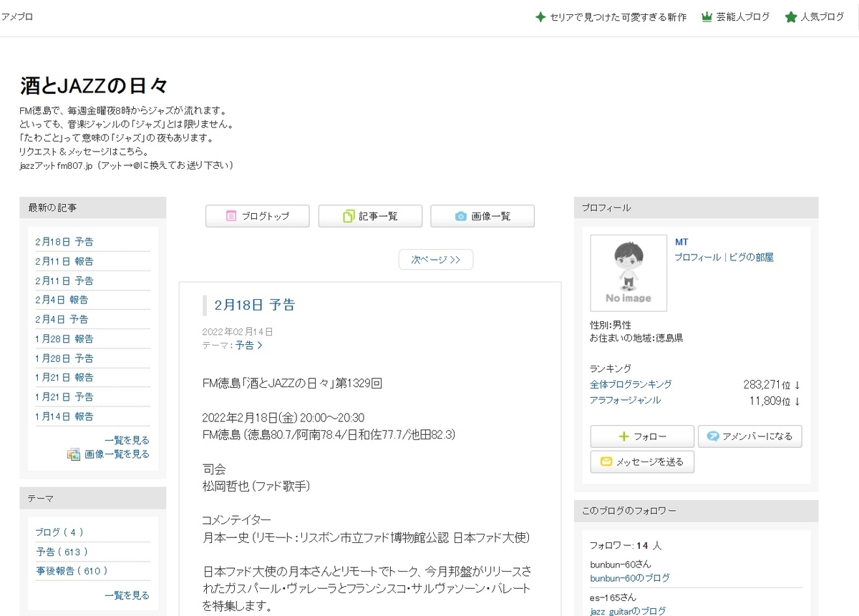The width and height of the screenshot is (859, 616).
Task: Open recent post 1月28日 予告
Action: (x=64, y=358)
